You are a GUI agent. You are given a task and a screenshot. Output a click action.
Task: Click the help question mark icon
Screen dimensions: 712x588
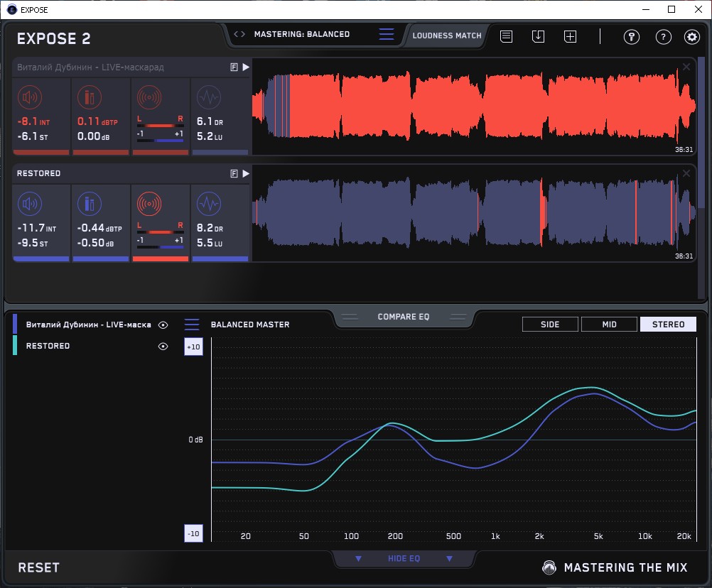(663, 37)
